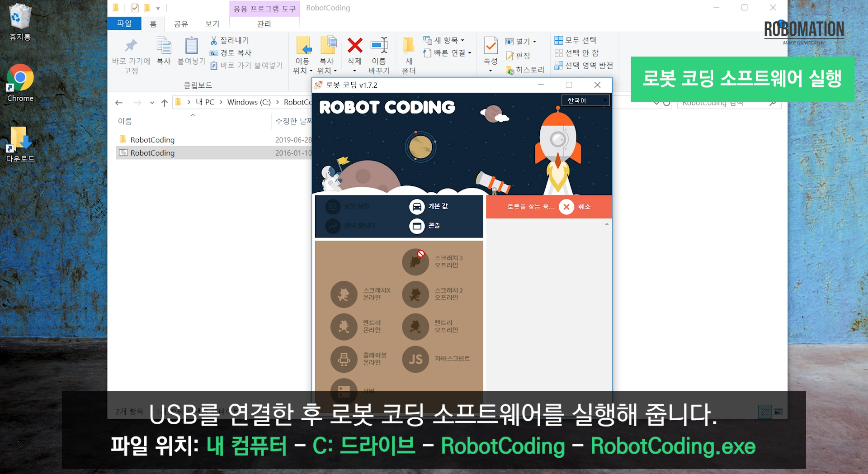868x474 pixels.
Task: Switch to the 관리 ribbon tab
Action: [264, 24]
